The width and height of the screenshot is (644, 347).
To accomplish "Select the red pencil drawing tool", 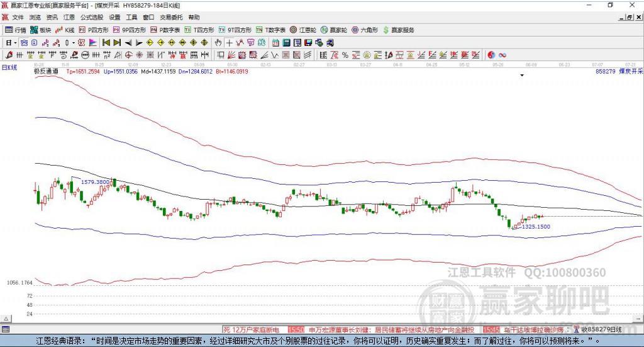I will click(x=9, y=55).
